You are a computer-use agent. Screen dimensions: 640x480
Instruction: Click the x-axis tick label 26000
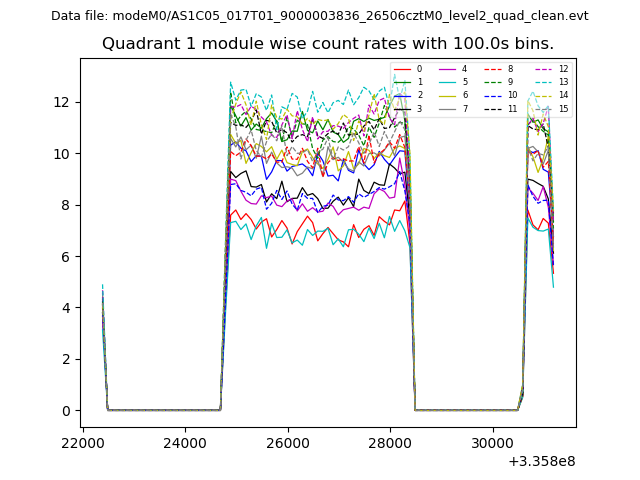tap(287, 441)
